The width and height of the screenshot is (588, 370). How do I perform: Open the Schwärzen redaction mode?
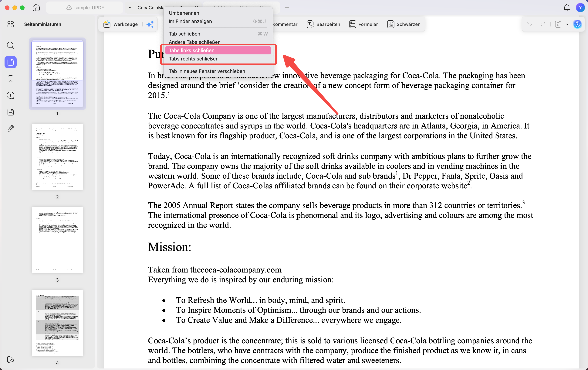(x=404, y=24)
